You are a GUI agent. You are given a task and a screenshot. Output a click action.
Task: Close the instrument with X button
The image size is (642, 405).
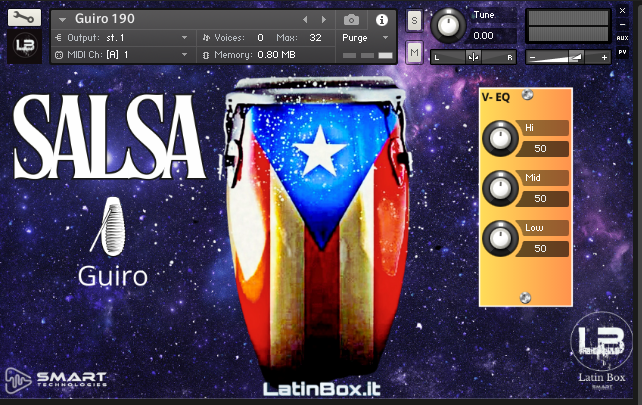622,11
